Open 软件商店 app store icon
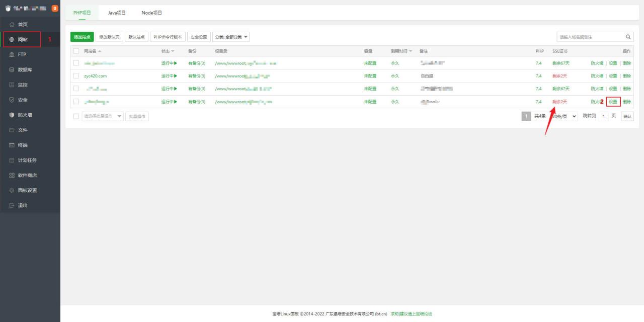 [x=12, y=176]
